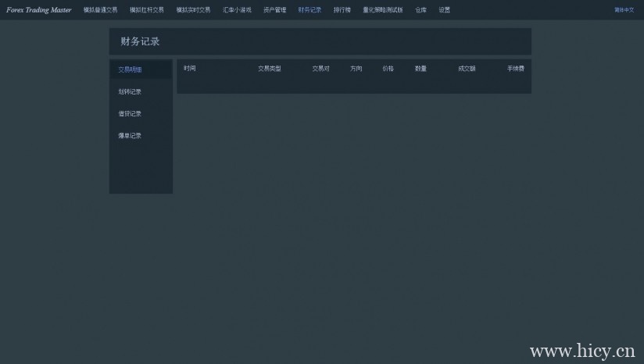Click the 时间 column header
Image resolution: width=644 pixels, height=364 pixels.
190,68
